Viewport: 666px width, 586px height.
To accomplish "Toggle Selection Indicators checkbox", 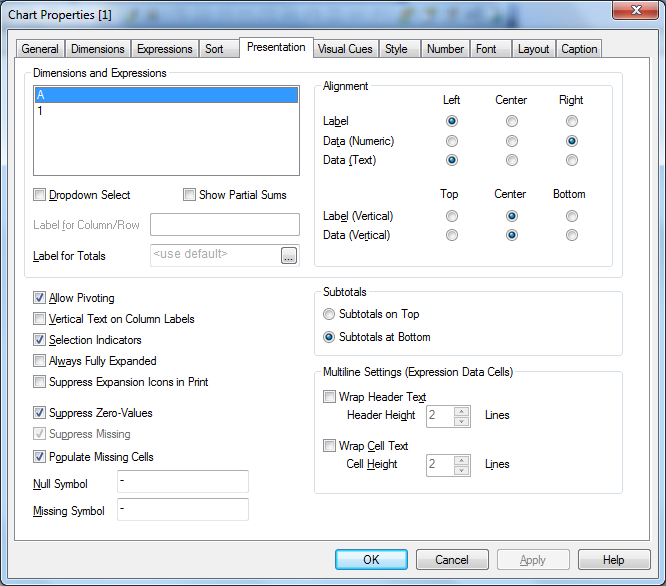I will pos(40,340).
